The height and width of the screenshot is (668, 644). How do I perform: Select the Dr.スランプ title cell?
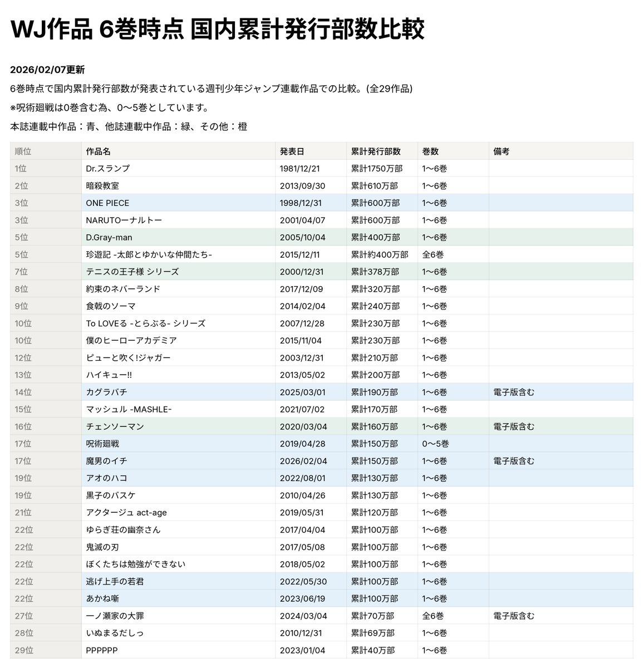click(178, 169)
